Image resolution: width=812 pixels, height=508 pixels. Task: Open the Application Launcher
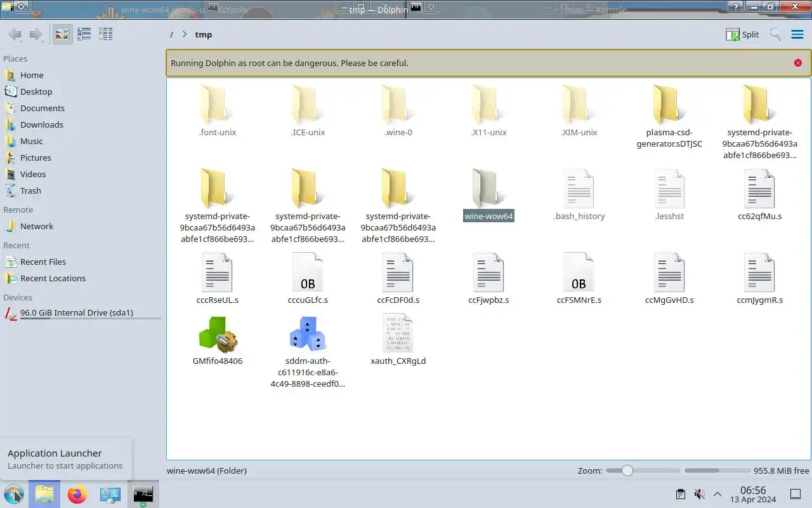[x=14, y=494]
